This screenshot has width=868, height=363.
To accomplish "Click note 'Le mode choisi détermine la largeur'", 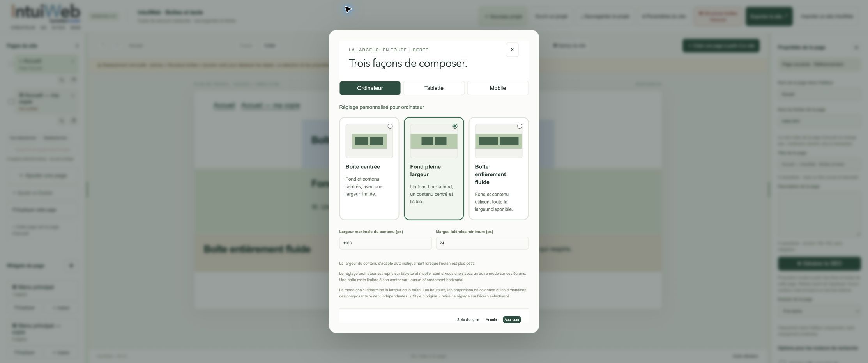I will click(x=433, y=293).
